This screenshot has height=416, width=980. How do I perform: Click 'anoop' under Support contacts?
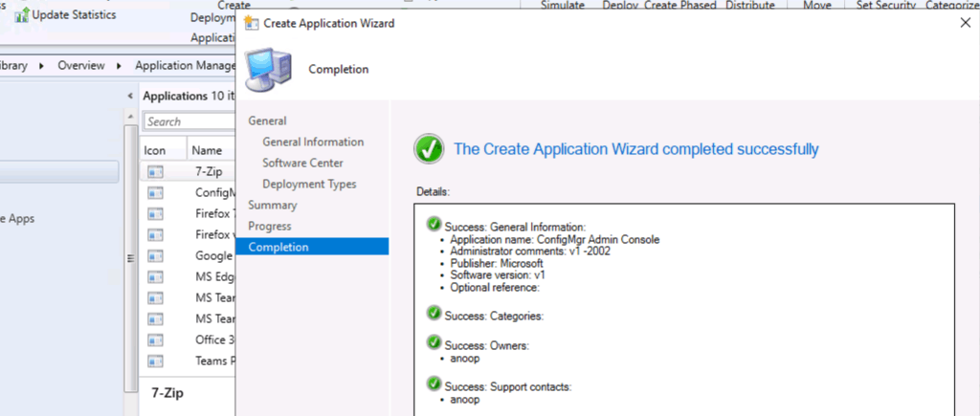pos(464,401)
